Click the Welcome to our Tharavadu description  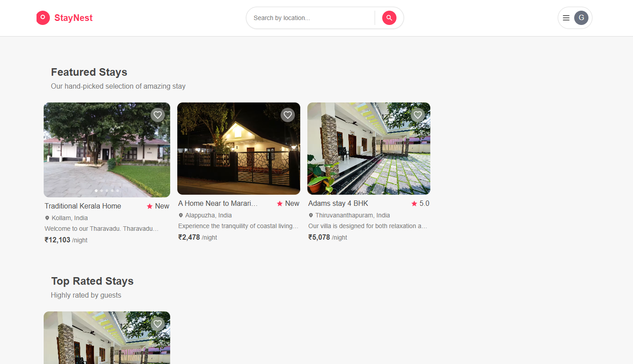coord(102,229)
